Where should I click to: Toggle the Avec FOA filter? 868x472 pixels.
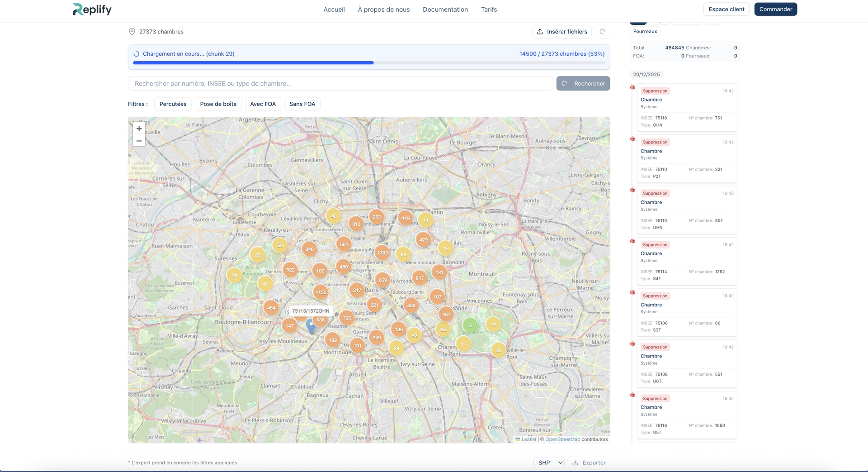coord(263,104)
